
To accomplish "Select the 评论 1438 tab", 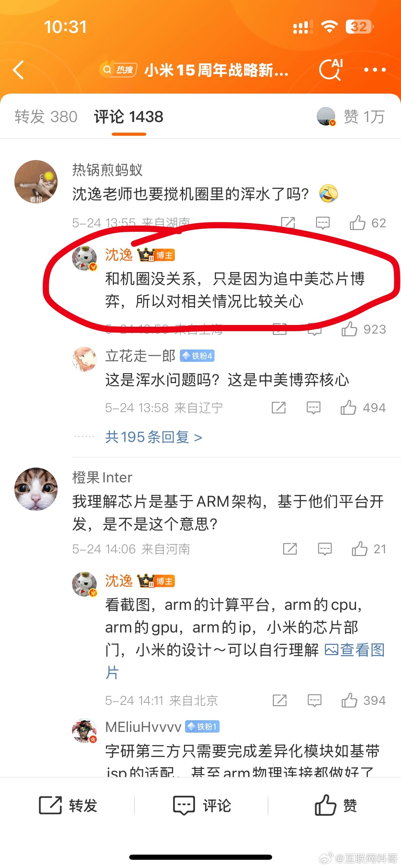I will click(x=129, y=117).
